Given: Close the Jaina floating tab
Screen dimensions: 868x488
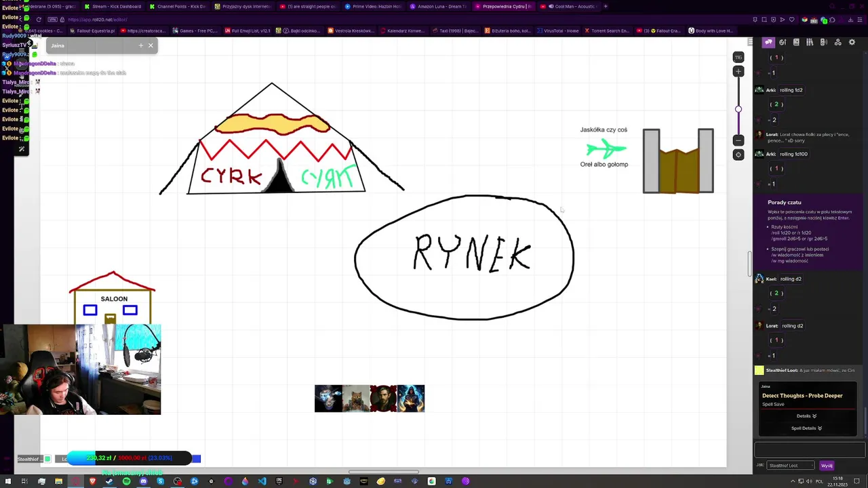Looking at the screenshot, I should (151, 45).
